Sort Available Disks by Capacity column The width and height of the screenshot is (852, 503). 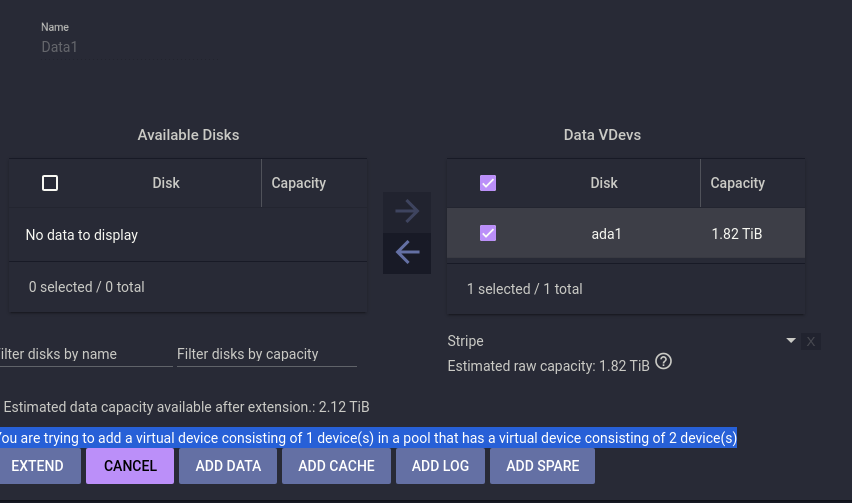[x=298, y=183]
